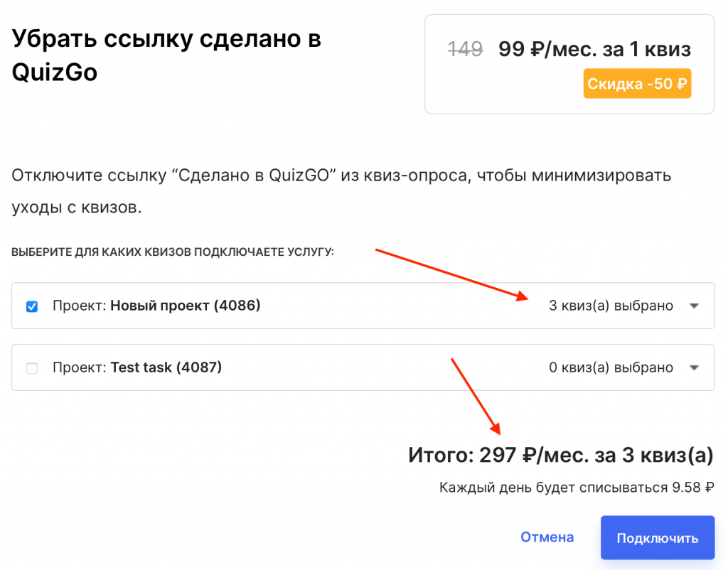728x570 pixels.
Task: Click the Отмена link
Action: (547, 537)
